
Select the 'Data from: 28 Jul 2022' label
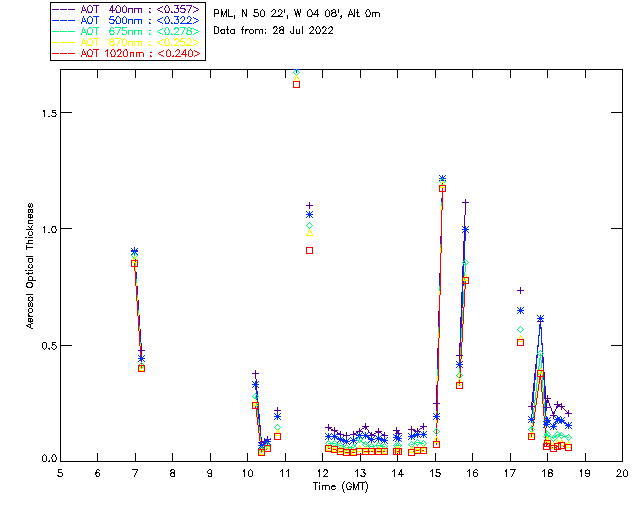point(273,31)
